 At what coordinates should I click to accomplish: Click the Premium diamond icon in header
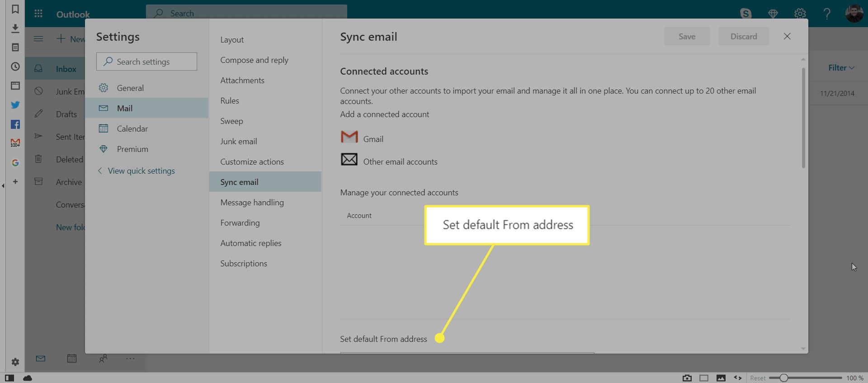[x=773, y=14]
